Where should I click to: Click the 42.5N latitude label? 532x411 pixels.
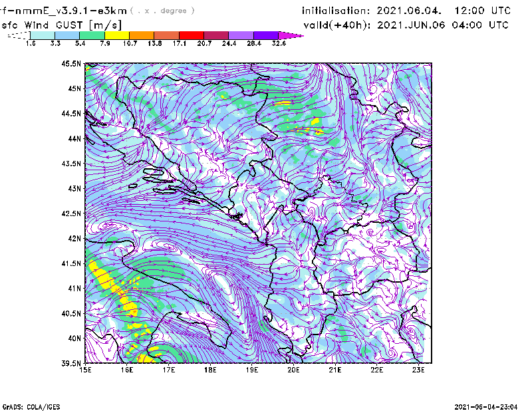(71, 213)
